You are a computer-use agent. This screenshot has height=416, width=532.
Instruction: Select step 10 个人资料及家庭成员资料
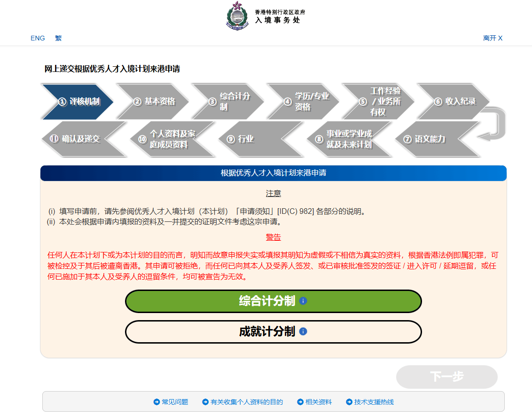point(172,139)
